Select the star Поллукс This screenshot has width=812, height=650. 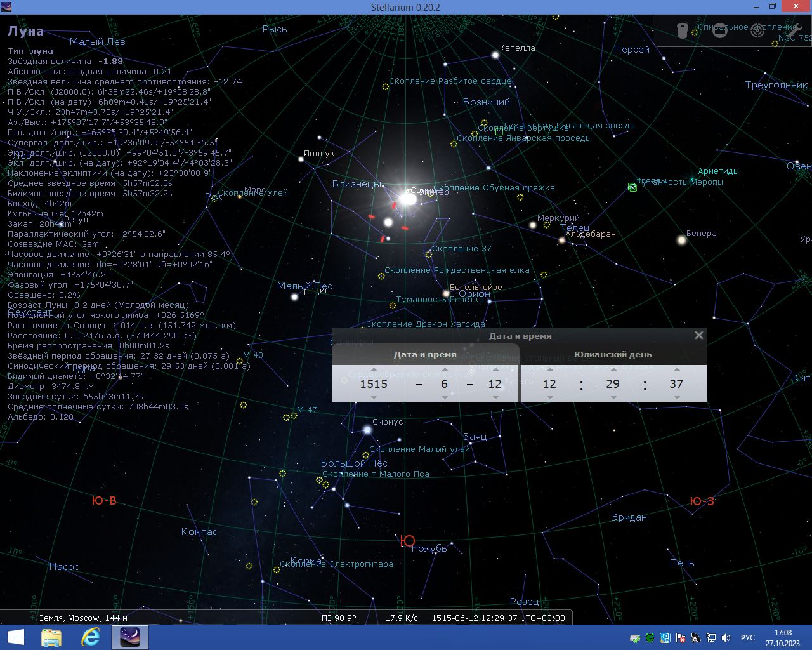tap(300, 159)
